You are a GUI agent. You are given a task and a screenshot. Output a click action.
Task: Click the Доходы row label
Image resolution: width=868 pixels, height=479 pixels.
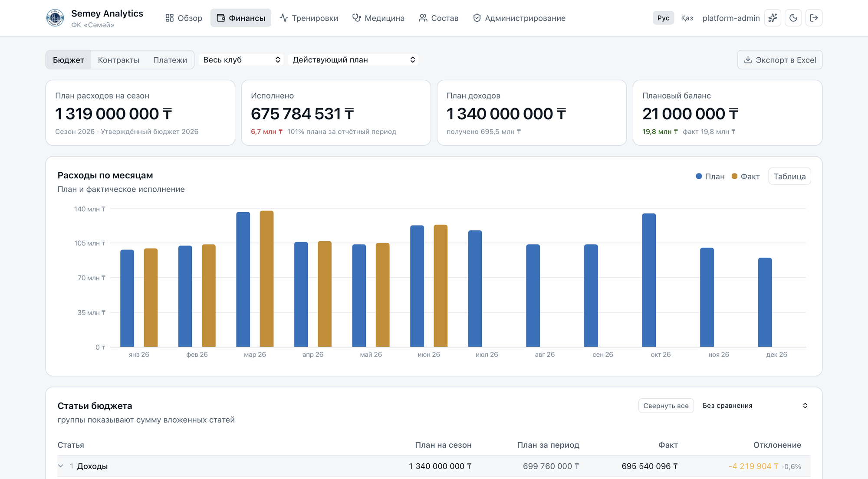pyautogui.click(x=92, y=466)
